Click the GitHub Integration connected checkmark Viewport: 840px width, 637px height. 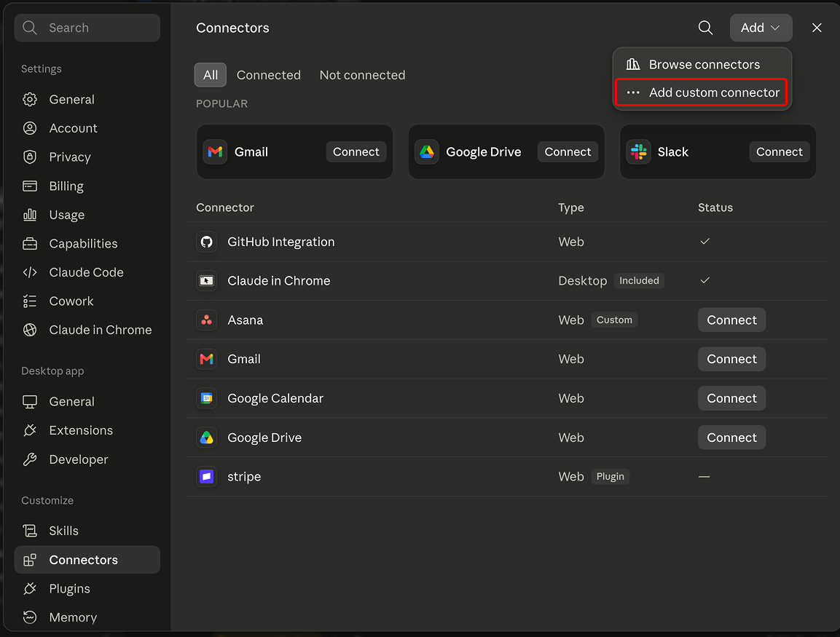pyautogui.click(x=705, y=242)
